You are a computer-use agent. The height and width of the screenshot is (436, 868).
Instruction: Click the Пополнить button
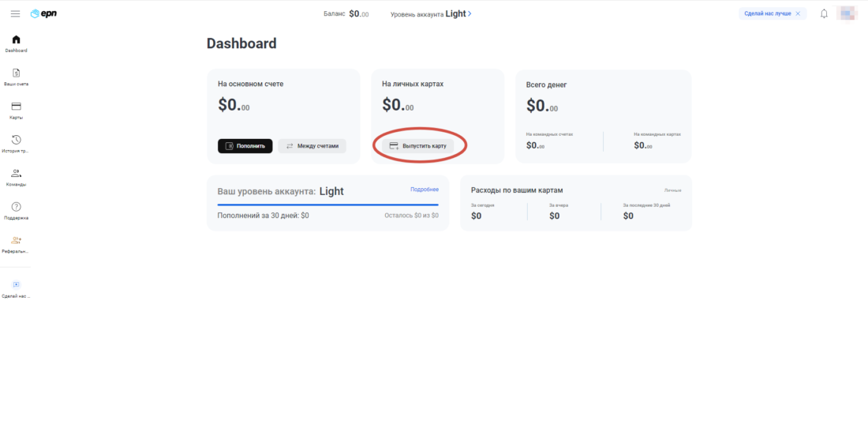click(245, 146)
